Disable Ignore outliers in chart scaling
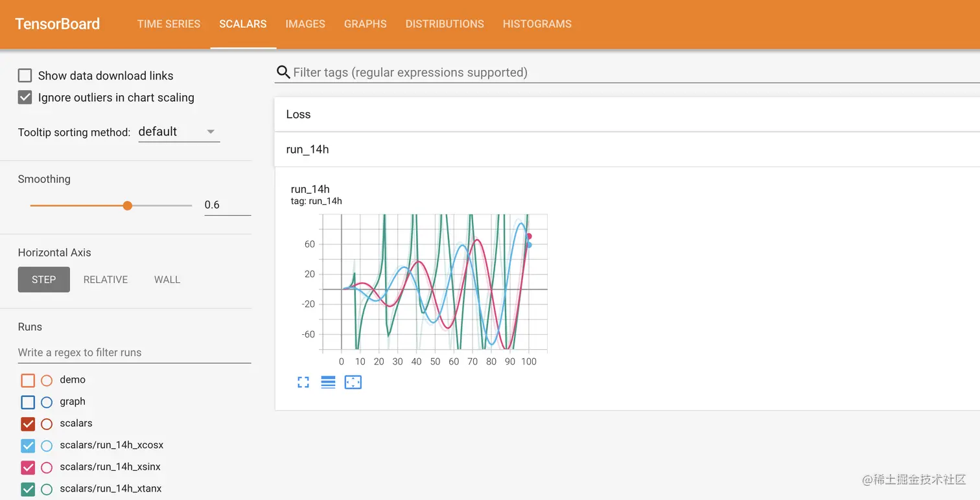The height and width of the screenshot is (500, 980). point(25,98)
